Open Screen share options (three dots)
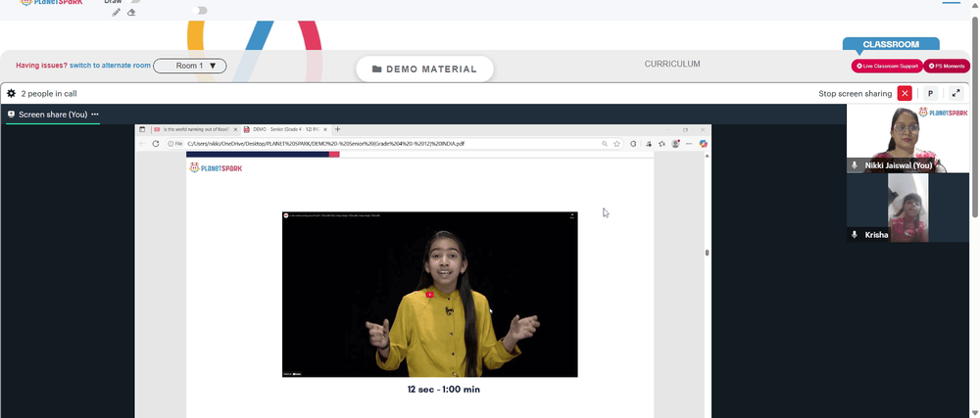Viewport: 980px width, 418px height. 95,115
